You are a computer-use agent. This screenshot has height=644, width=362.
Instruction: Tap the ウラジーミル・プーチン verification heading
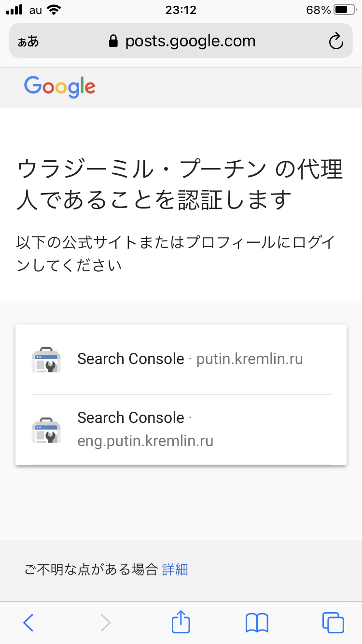pos(180,184)
